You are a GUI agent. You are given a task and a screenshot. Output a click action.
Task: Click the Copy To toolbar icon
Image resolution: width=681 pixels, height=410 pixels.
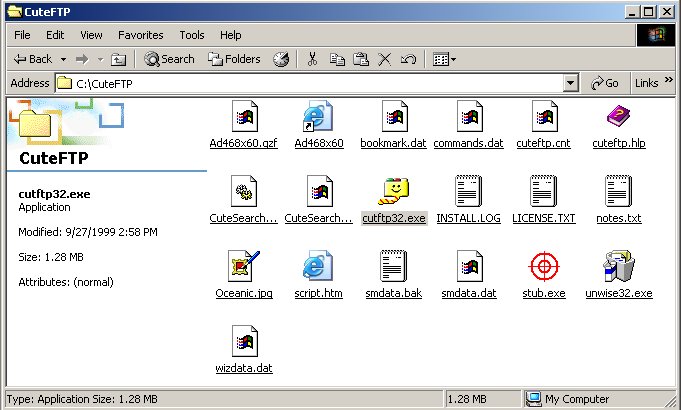(337, 59)
